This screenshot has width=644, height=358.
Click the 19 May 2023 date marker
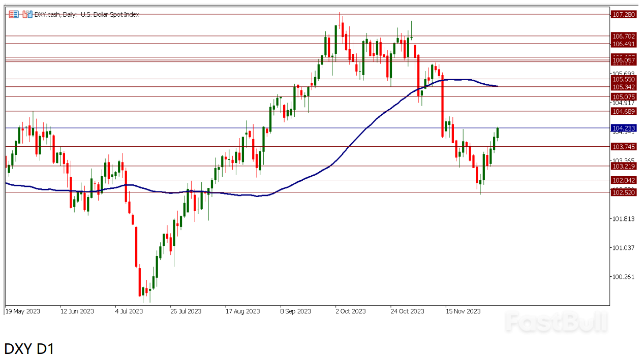23,311
